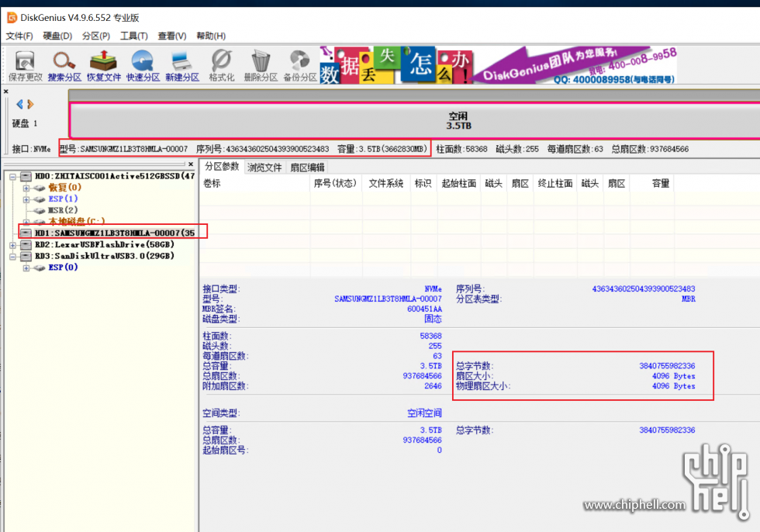The width and height of the screenshot is (760, 532).
Task: Expand the ESP(0) partition node
Action: tap(26, 268)
